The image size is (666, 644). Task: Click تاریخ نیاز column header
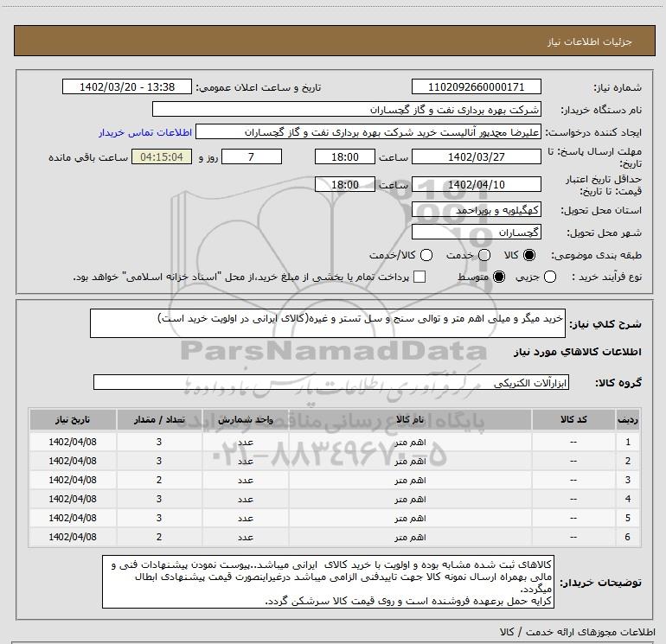(x=73, y=420)
